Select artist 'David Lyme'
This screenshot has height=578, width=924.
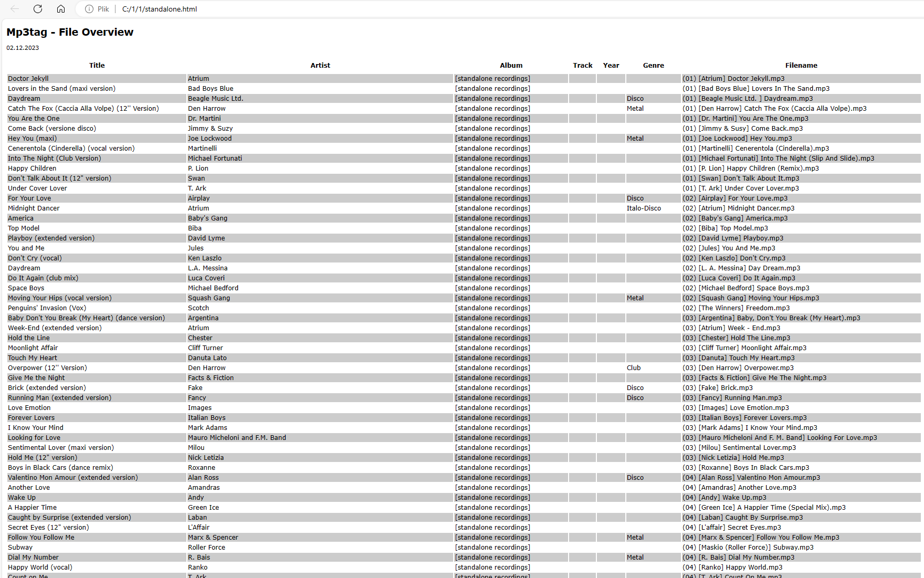point(206,238)
